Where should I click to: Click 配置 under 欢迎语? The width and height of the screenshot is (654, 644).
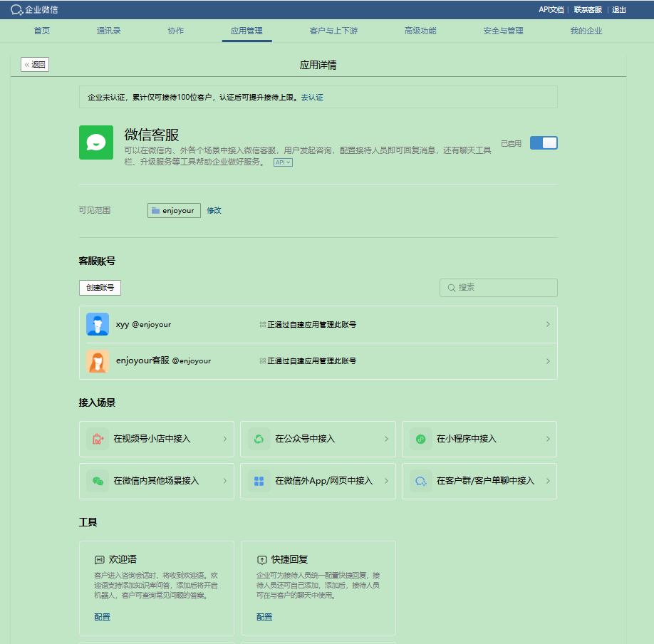102,616
